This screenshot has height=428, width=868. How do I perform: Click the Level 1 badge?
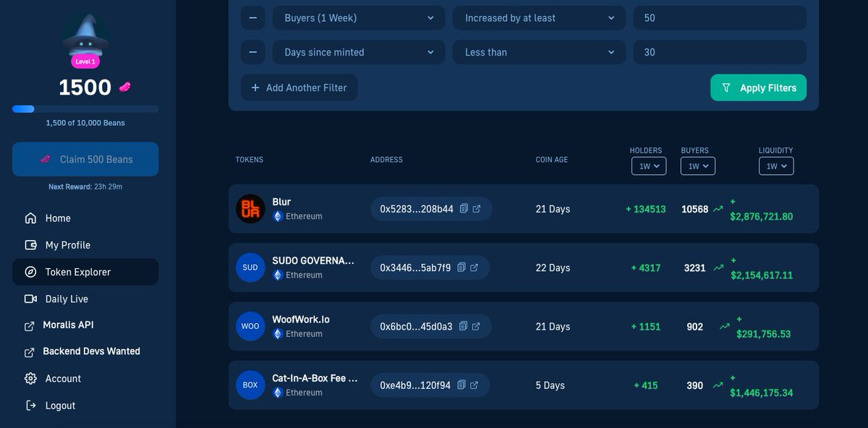[85, 62]
